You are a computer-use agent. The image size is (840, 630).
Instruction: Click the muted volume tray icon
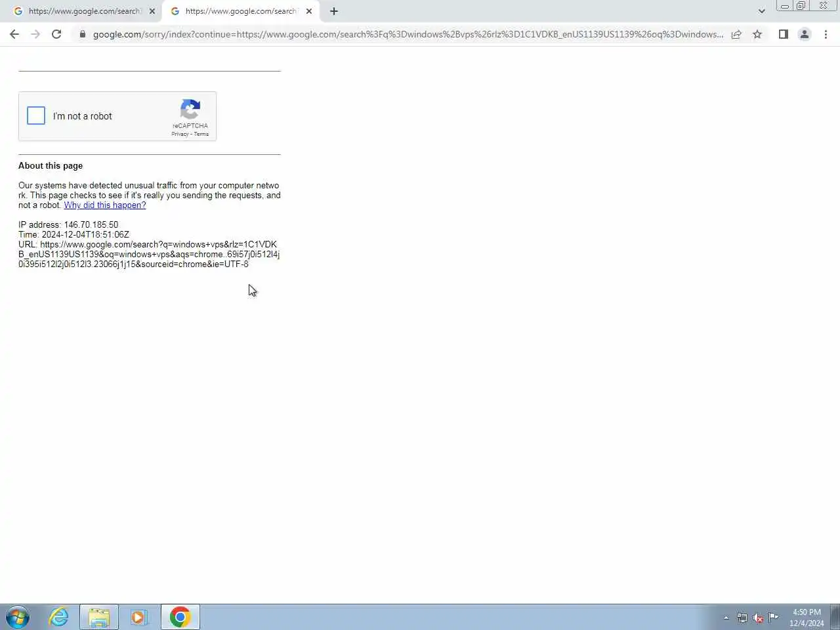click(758, 618)
